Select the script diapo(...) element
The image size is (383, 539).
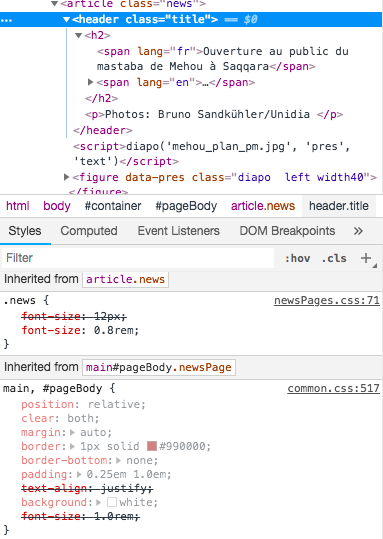tap(212, 154)
